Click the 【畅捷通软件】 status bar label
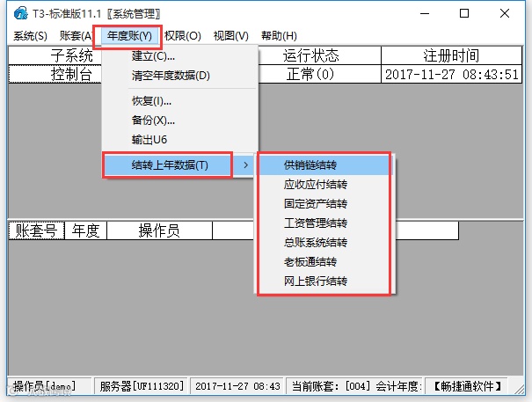The image size is (532, 402). [x=467, y=386]
